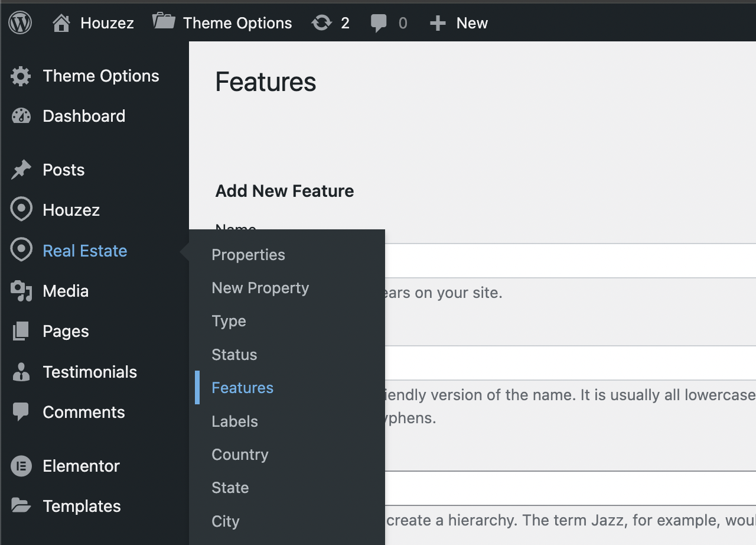Click the WordPress logo icon
The height and width of the screenshot is (545, 756).
point(21,23)
